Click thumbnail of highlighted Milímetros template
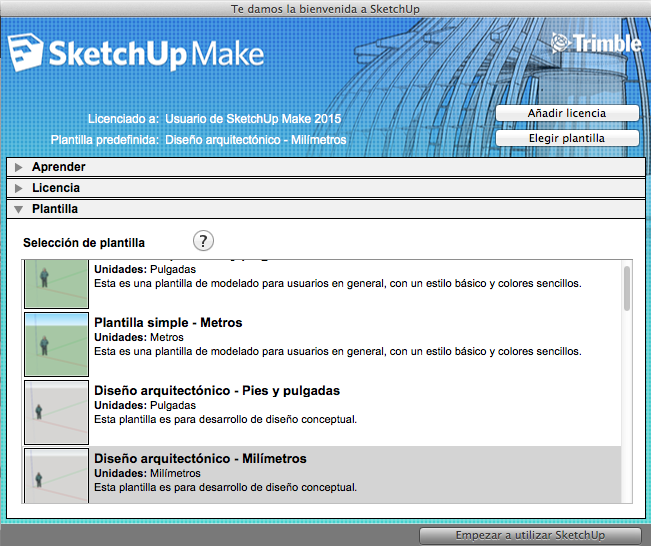 (56, 476)
